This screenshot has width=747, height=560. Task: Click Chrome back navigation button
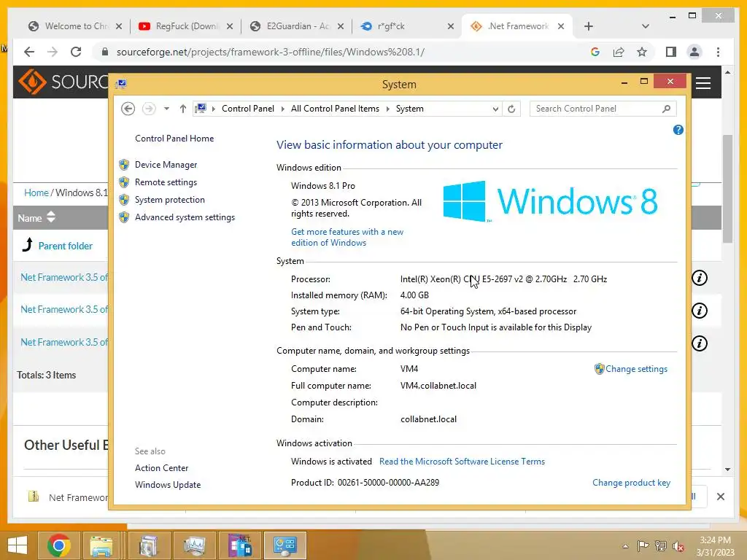29,52
